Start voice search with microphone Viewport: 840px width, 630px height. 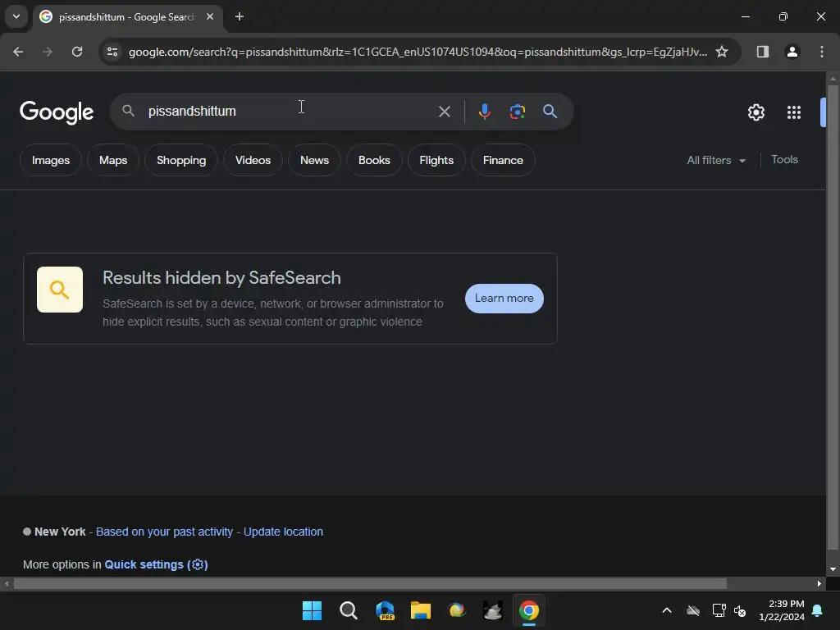click(x=484, y=112)
